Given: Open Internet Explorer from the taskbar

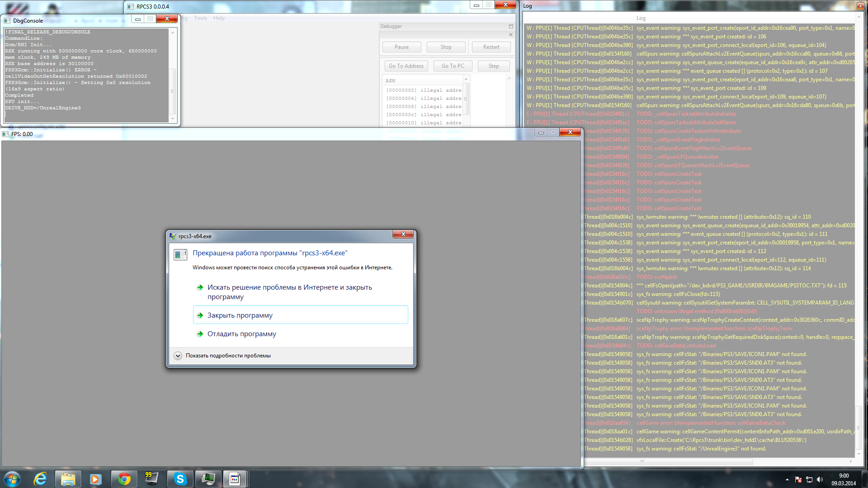Looking at the screenshot, I should tap(40, 479).
